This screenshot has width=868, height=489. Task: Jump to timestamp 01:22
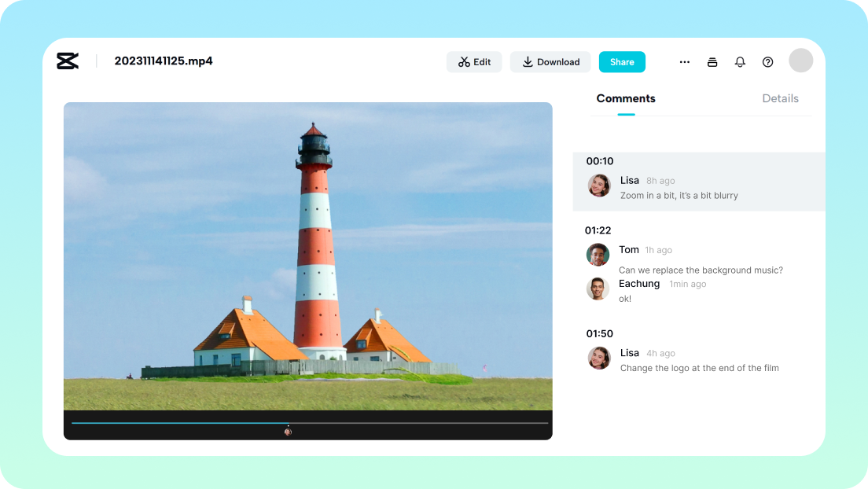click(600, 230)
